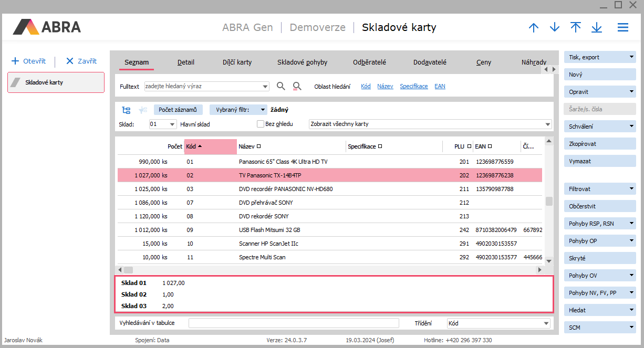This screenshot has height=348, width=644.
Task: Click the Skryté button
Action: point(600,258)
